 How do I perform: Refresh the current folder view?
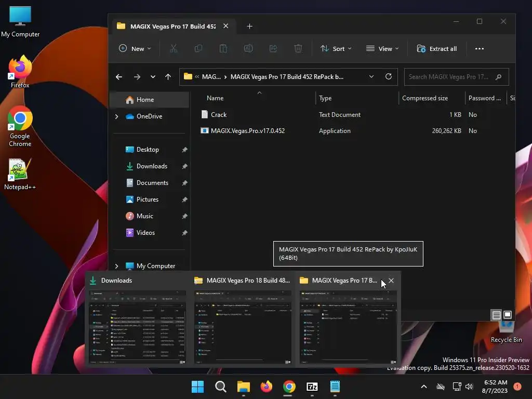(x=389, y=76)
